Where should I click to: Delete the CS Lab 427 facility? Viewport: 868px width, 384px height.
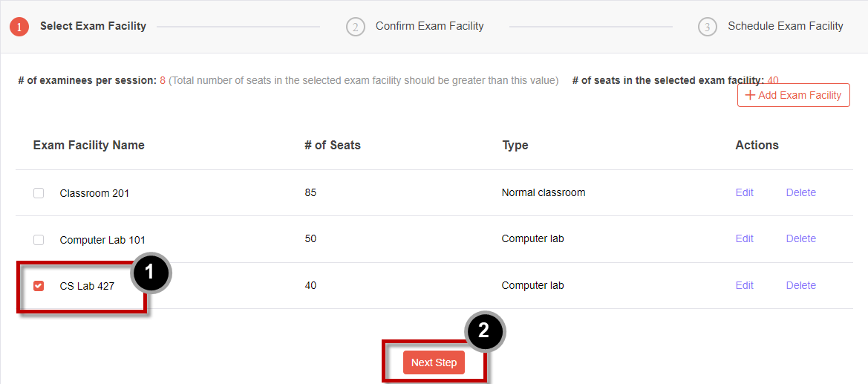point(801,285)
